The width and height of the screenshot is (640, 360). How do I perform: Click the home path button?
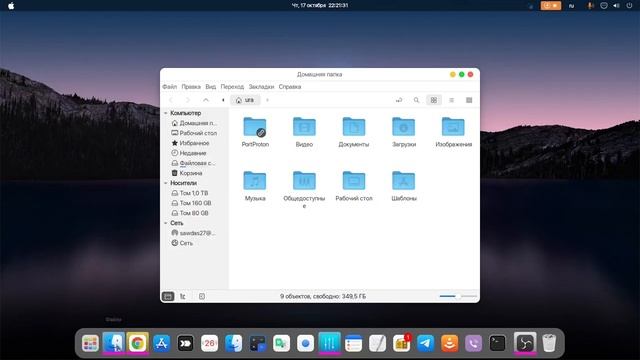[245, 100]
